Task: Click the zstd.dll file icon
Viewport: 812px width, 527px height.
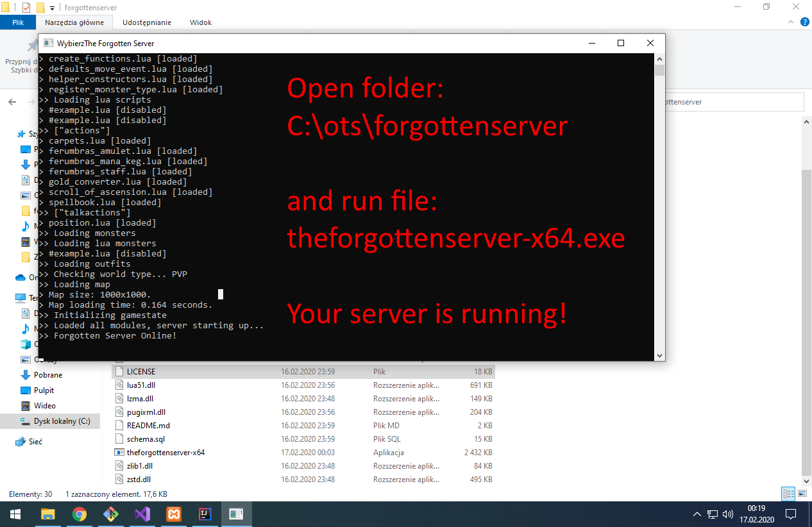Action: click(119, 480)
